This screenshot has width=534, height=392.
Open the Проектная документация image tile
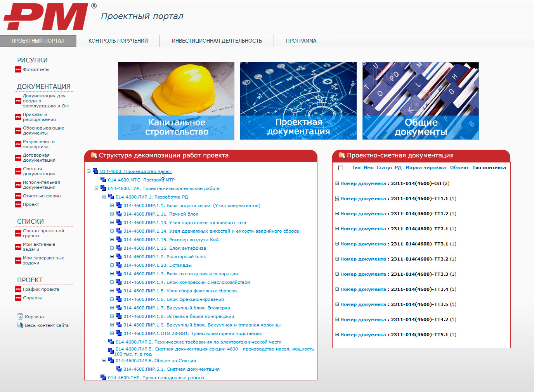click(298, 101)
